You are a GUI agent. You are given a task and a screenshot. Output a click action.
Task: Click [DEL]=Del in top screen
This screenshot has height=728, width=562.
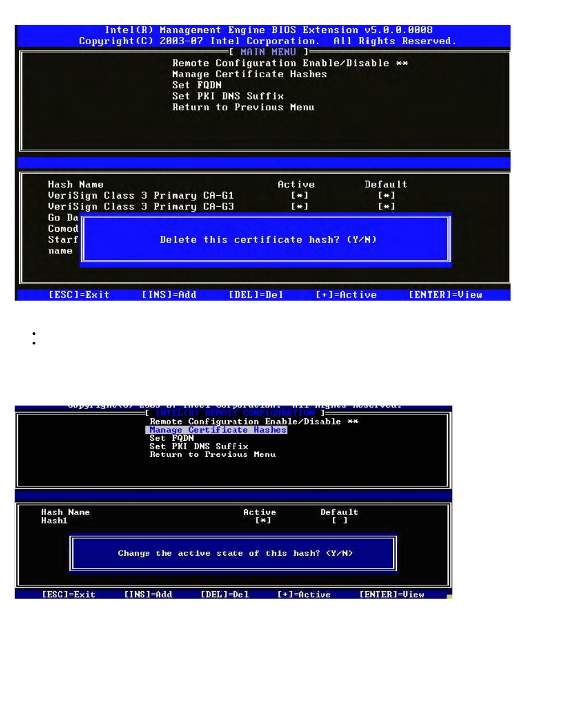coord(256,295)
